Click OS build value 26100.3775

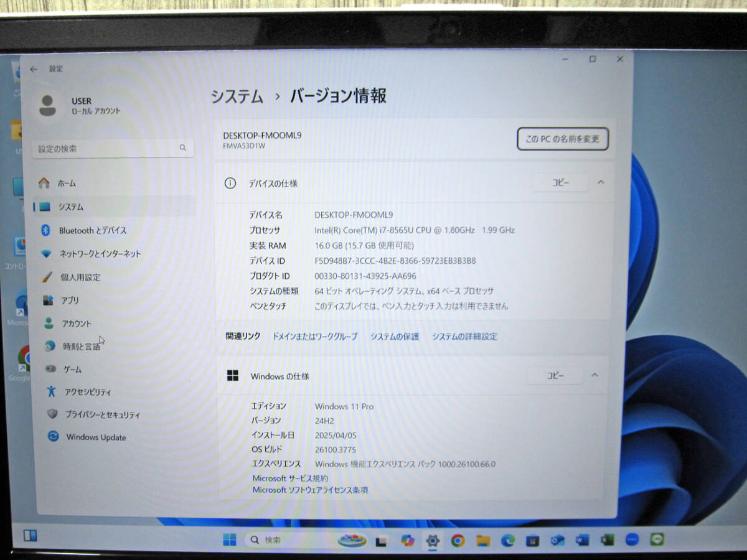tap(336, 449)
